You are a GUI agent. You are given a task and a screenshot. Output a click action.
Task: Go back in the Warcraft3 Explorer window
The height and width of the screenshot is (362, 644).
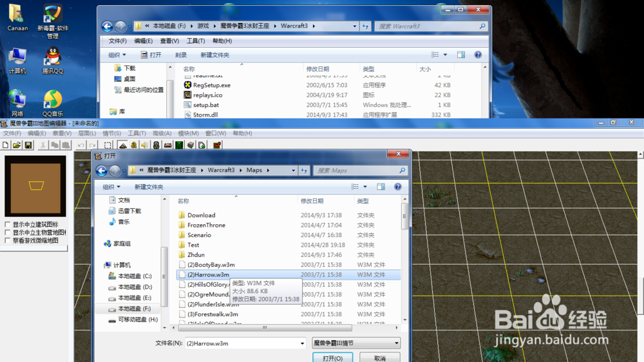pyautogui.click(x=107, y=26)
